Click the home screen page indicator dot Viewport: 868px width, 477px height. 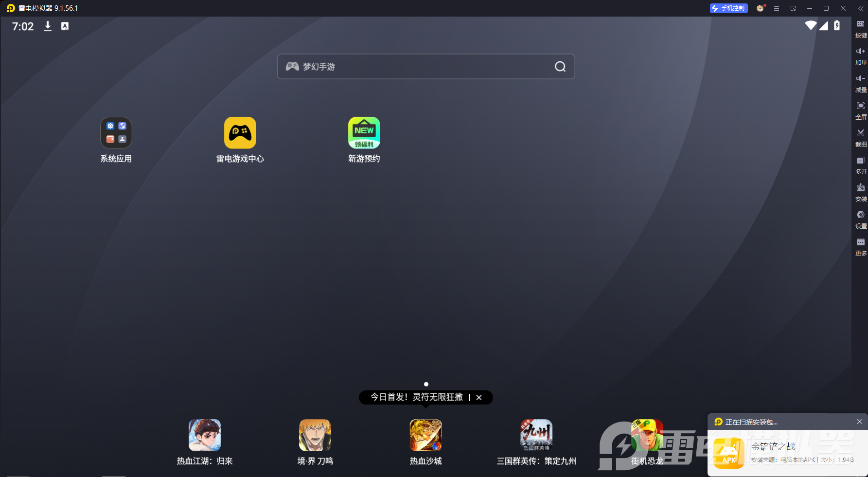coord(426,384)
